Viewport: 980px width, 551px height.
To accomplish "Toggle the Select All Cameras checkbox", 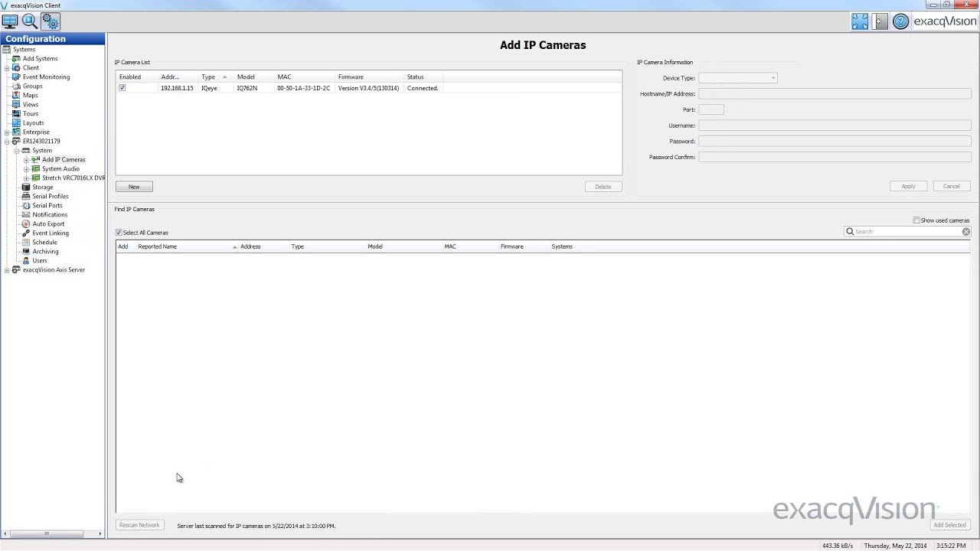I will (x=119, y=233).
